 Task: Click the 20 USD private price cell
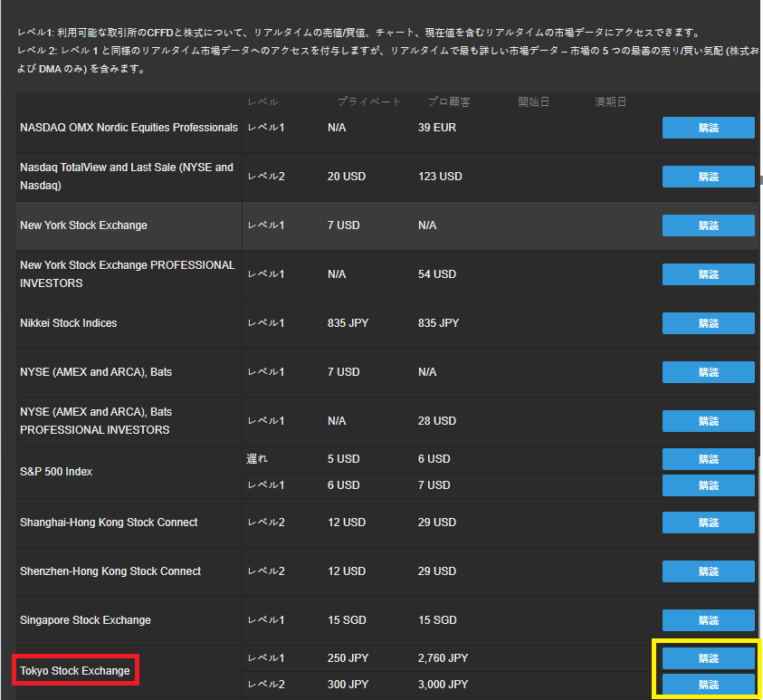[x=347, y=177]
